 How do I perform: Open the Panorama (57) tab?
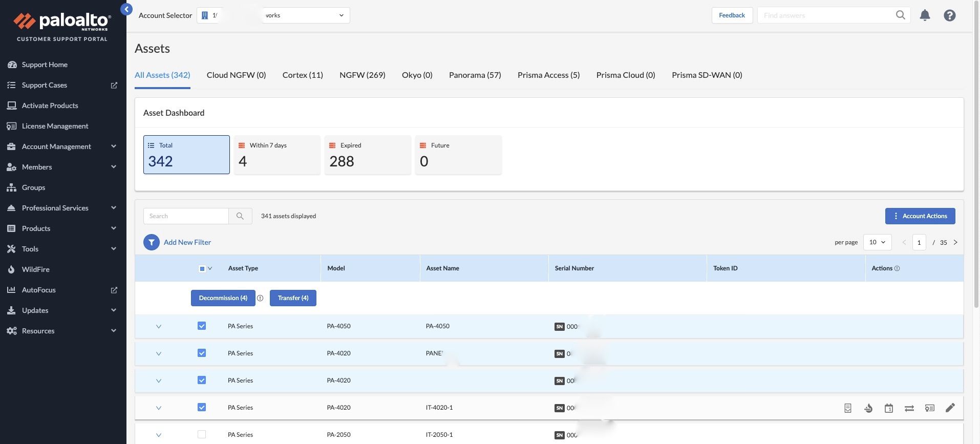(x=475, y=75)
